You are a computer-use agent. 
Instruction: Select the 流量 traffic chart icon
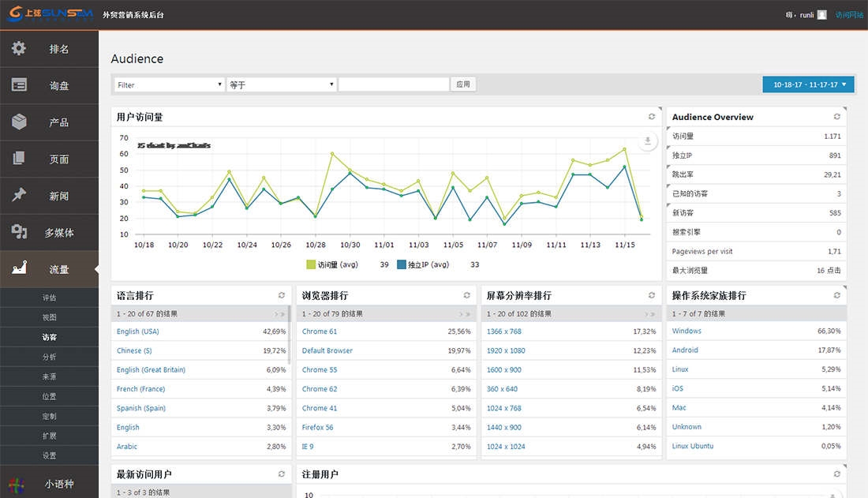tap(19, 268)
